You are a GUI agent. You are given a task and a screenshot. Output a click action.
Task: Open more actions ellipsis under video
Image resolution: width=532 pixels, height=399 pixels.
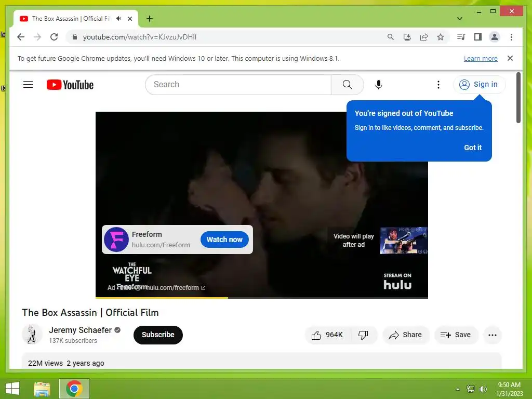pos(493,335)
